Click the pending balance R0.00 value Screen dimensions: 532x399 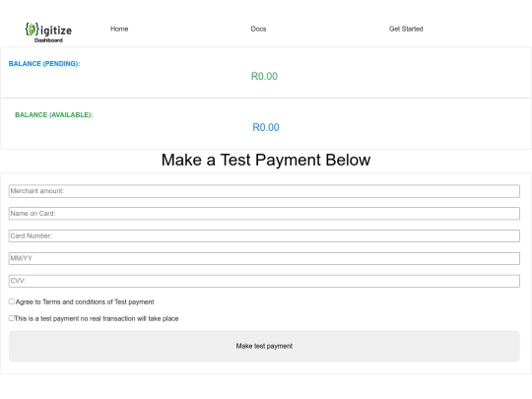coord(264,76)
